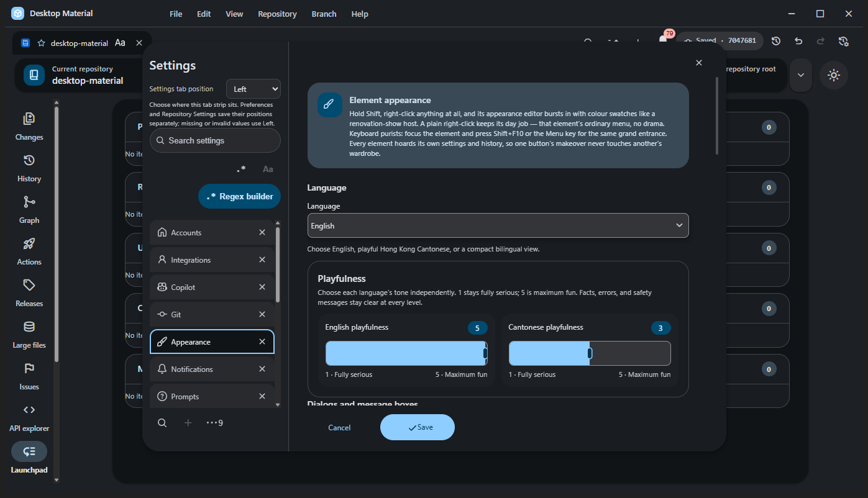Image resolution: width=868 pixels, height=498 pixels.
Task: Click the Save button
Action: pyautogui.click(x=418, y=427)
